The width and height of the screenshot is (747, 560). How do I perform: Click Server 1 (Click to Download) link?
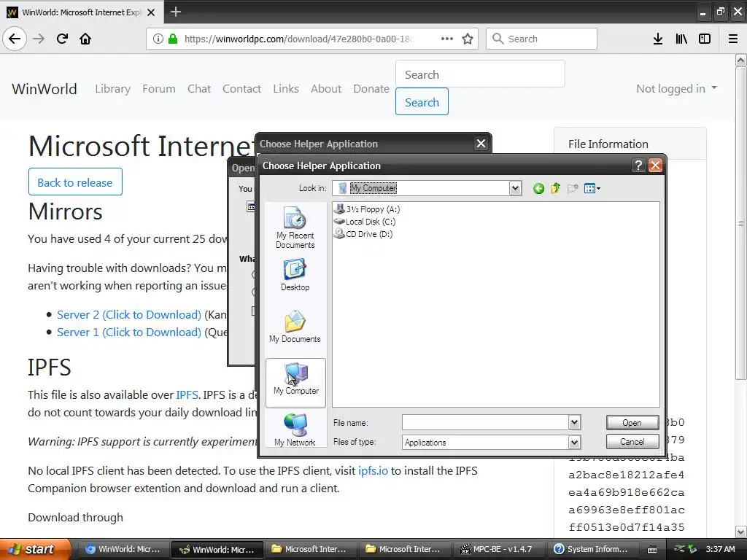pos(129,332)
